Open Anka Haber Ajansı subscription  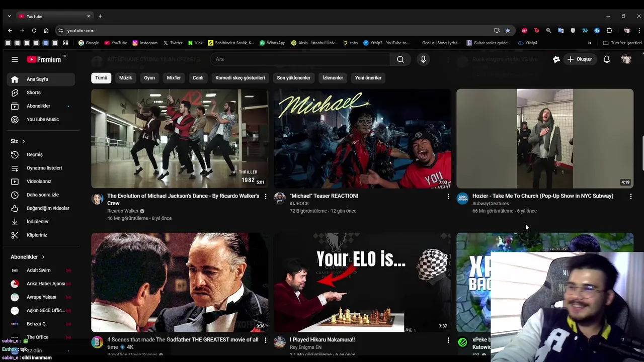point(41,284)
